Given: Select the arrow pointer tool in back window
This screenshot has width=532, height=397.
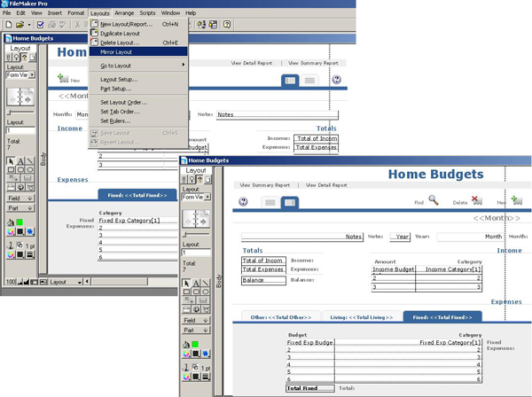Looking at the screenshot, I should [x=11, y=161].
